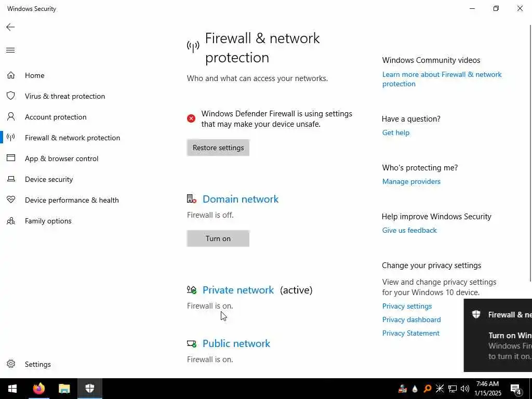Click the Device security laptop icon
Screen dimensions: 532x399
pos(11,179)
